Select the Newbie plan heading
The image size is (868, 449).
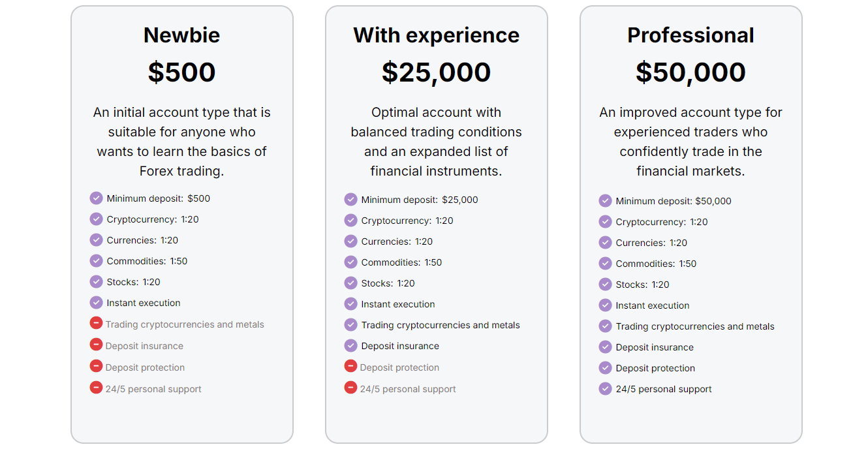[x=182, y=35]
